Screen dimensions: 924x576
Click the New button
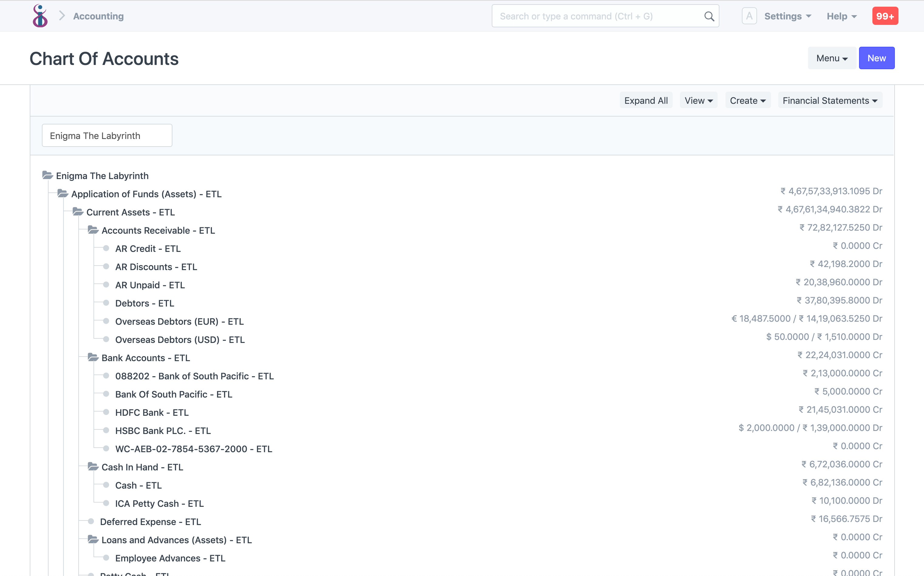click(x=876, y=58)
